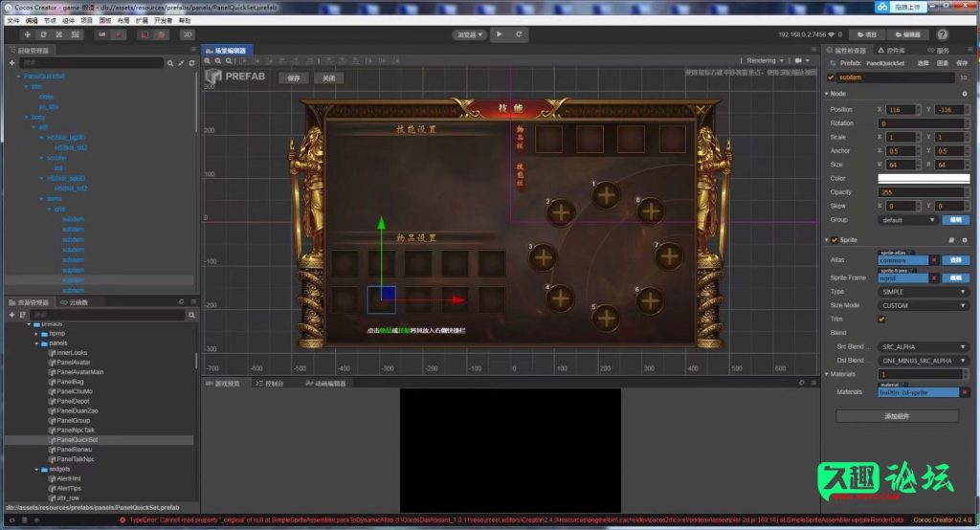Open Sprite component help book icon

tap(951, 240)
